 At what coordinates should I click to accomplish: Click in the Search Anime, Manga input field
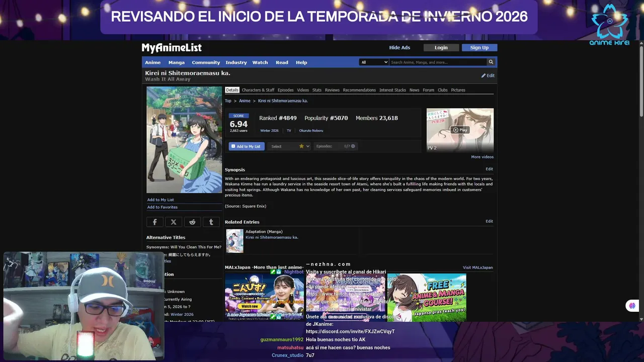pyautogui.click(x=438, y=62)
